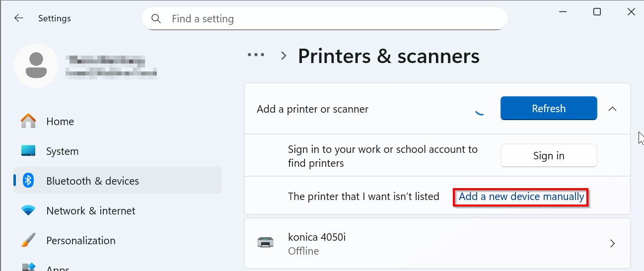Click the search magnifier icon
This screenshot has width=644, height=271.
(156, 19)
